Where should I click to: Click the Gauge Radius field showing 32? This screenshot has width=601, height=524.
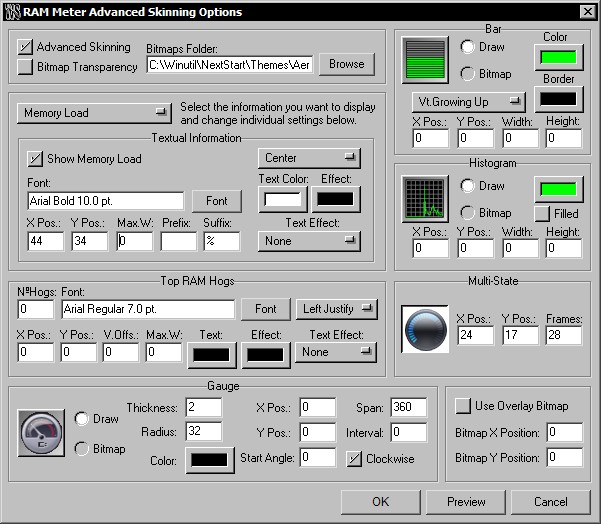[204, 431]
